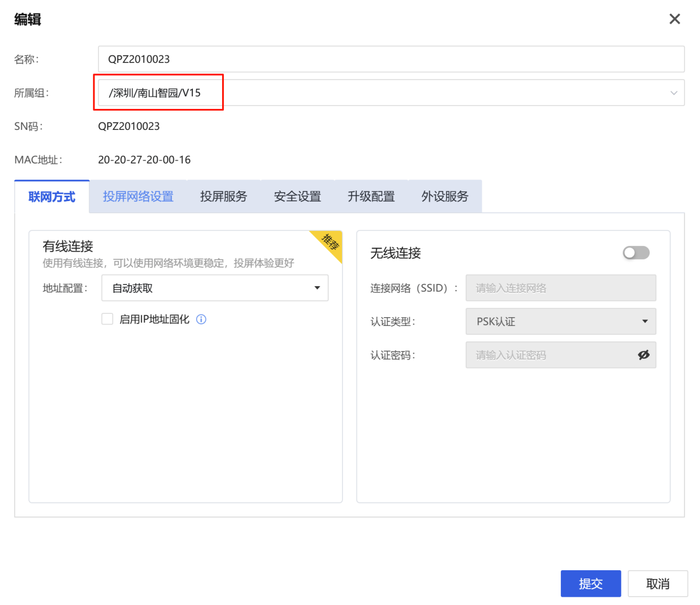Click info icon beside 启用IP地址固化

click(x=201, y=319)
